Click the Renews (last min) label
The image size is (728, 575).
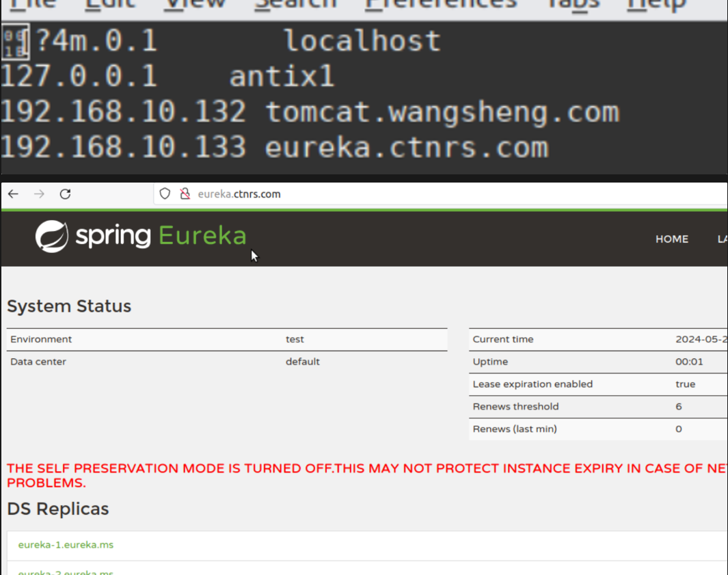pos(515,429)
